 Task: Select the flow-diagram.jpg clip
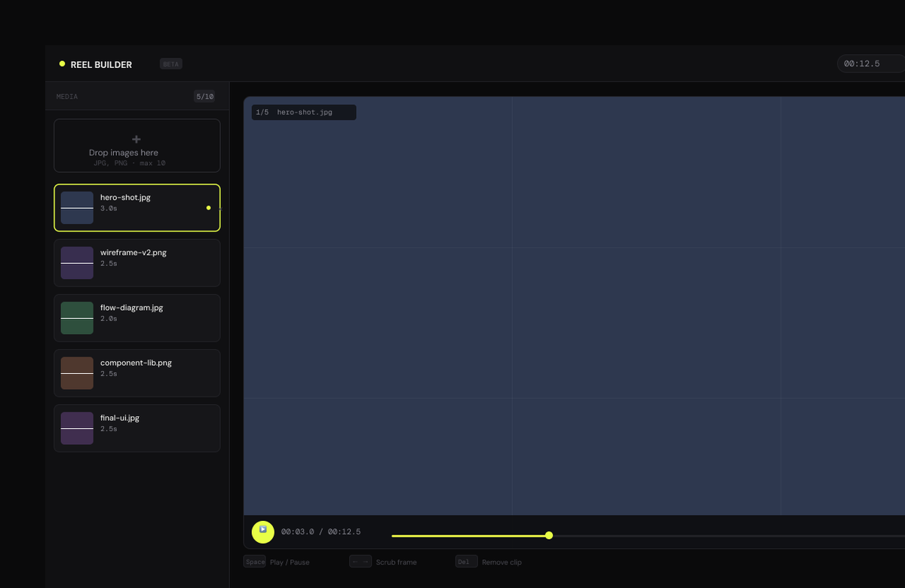[x=137, y=317]
